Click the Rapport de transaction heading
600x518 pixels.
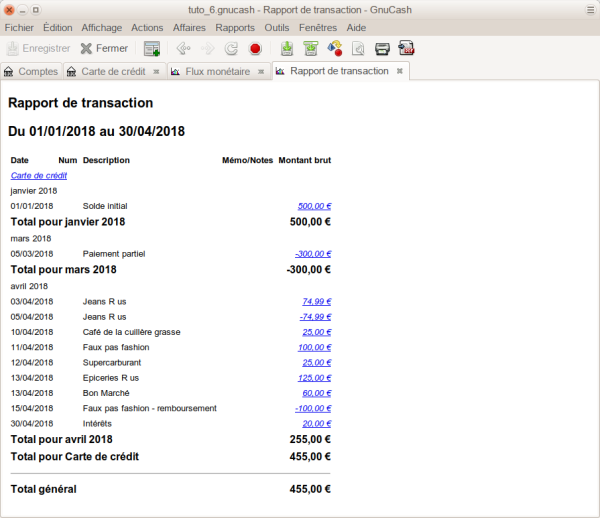(x=80, y=103)
